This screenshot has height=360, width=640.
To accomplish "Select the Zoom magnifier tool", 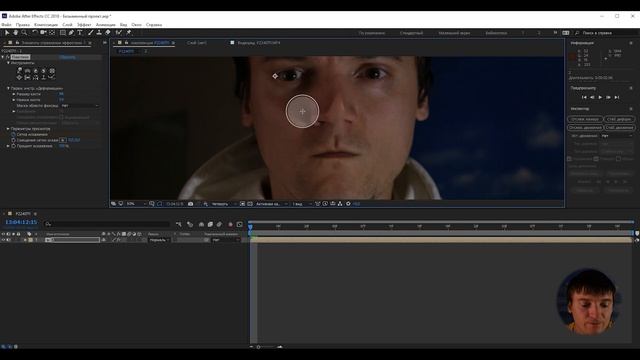I will 24,33.
